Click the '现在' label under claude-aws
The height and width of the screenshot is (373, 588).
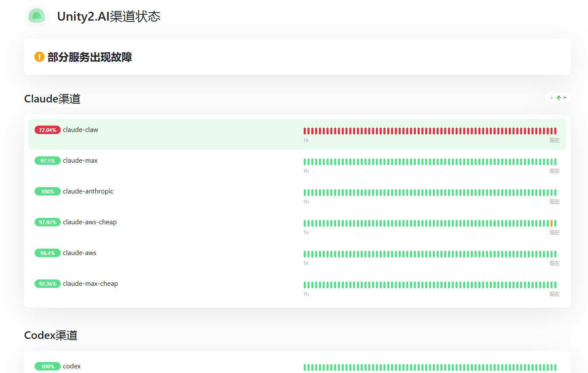(554, 263)
